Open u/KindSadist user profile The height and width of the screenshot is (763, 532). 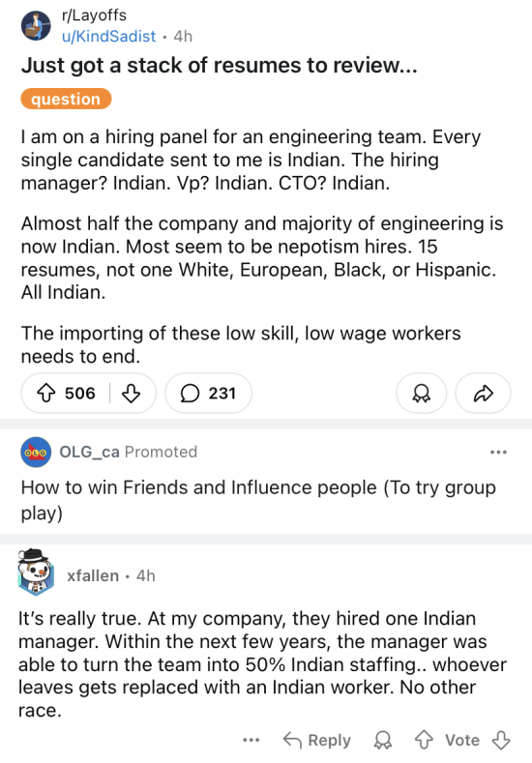tap(108, 37)
